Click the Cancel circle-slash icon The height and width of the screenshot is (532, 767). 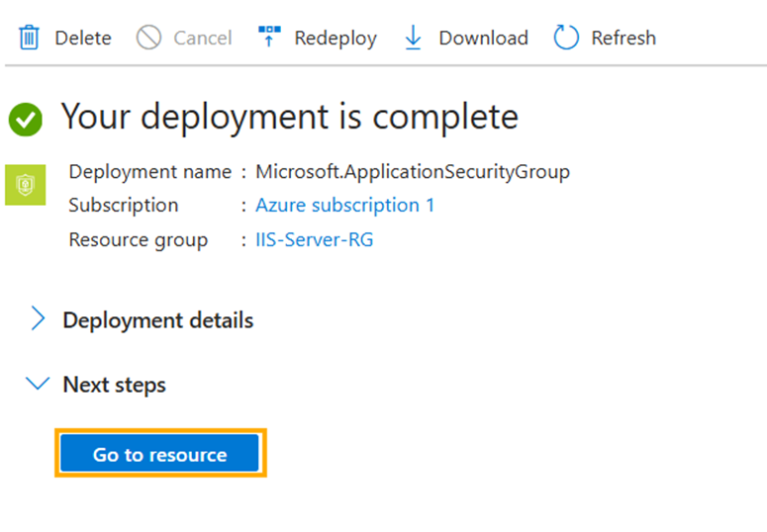click(148, 39)
